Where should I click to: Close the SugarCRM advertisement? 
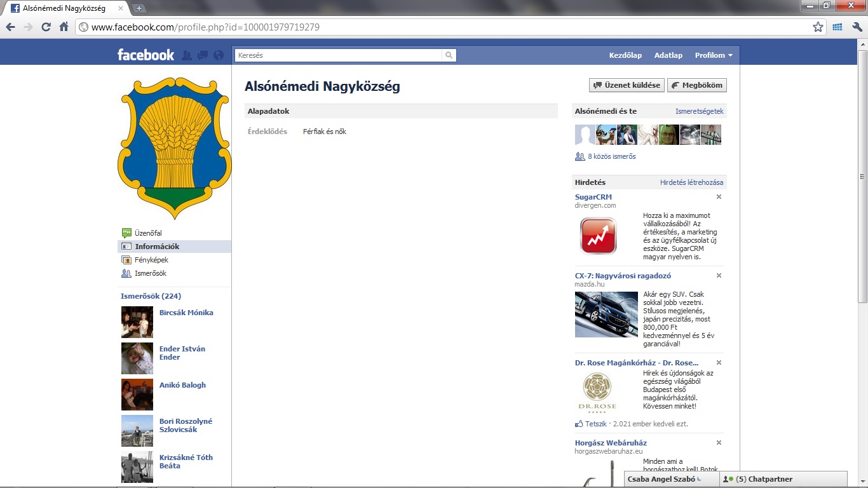(x=719, y=197)
